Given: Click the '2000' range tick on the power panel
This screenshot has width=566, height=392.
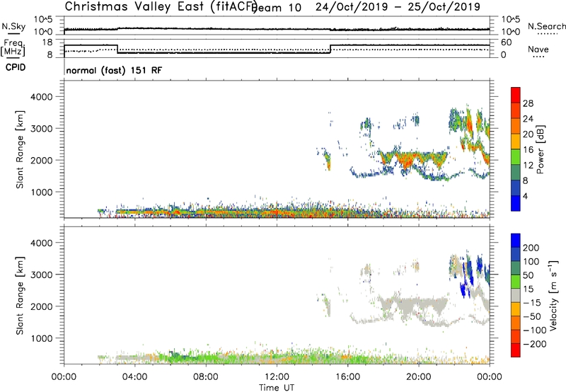Looking at the screenshot, I should tap(41, 160).
